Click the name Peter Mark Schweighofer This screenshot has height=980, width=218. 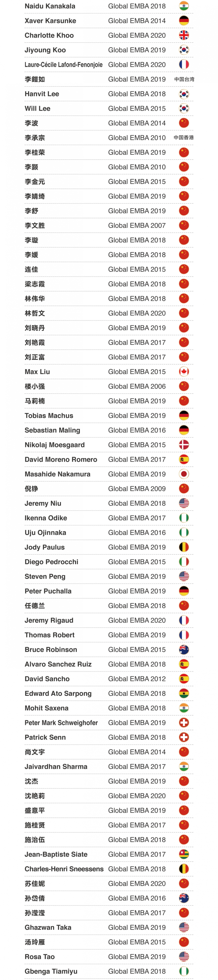click(x=61, y=723)
